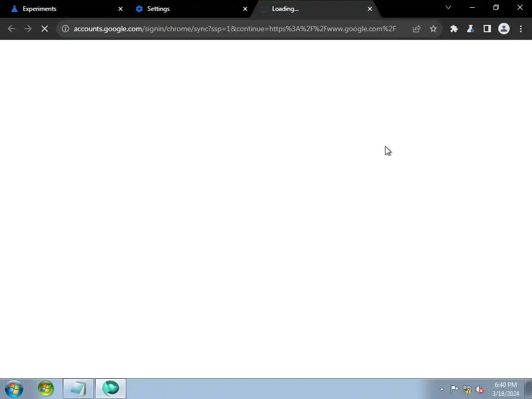Close the Chrome window
Image resolution: width=532 pixels, height=399 pixels.
(520, 7)
